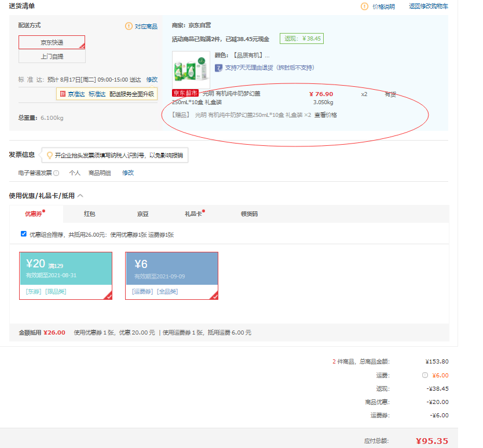The height and width of the screenshot is (448, 483).
Task: Click 商品明细 invoice content text
Action: (x=100, y=172)
